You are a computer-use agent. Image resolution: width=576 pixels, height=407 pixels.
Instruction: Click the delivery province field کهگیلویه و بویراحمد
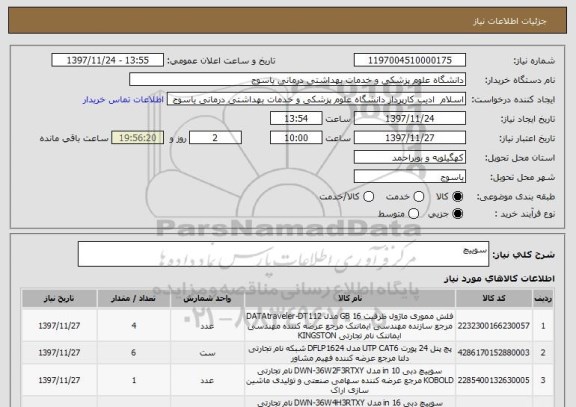(x=410, y=157)
